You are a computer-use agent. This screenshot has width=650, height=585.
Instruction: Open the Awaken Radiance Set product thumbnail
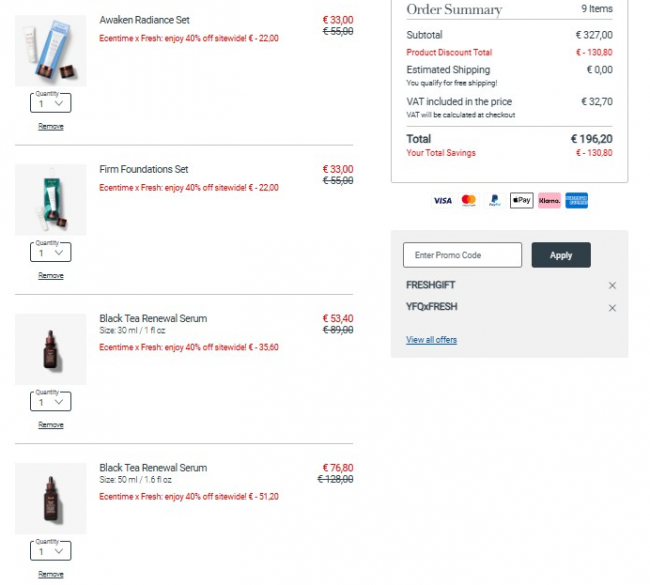point(51,50)
